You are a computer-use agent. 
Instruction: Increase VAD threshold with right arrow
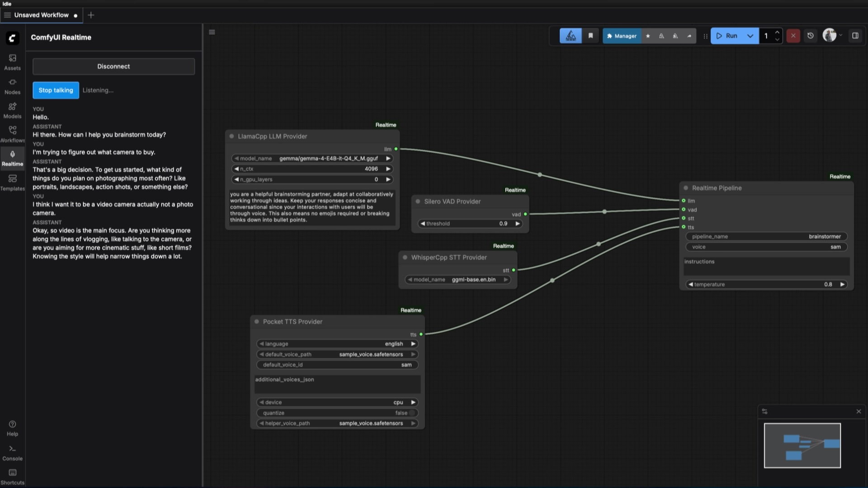pos(517,224)
